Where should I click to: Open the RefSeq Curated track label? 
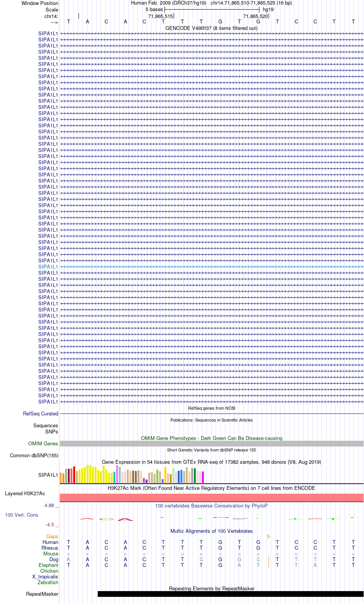click(41, 414)
